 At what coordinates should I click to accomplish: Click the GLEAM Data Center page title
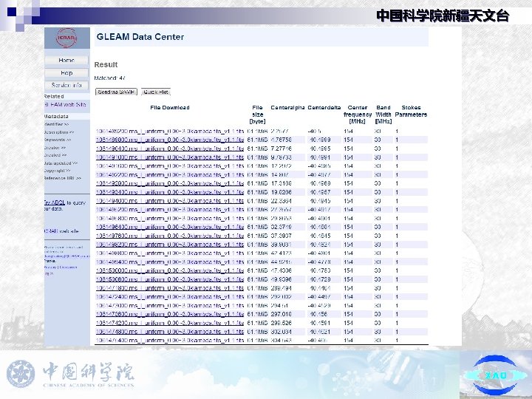pos(140,37)
